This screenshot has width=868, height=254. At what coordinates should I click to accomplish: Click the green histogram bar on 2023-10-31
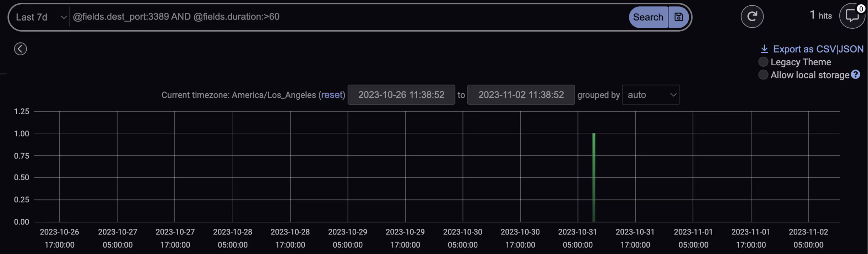tap(594, 177)
